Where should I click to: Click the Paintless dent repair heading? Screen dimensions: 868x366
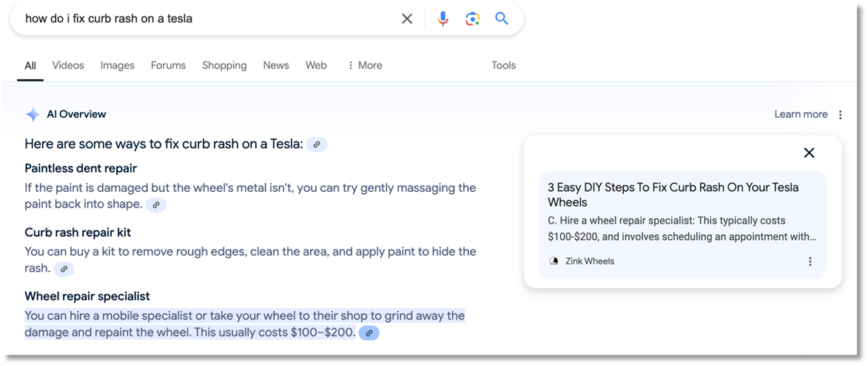click(81, 168)
